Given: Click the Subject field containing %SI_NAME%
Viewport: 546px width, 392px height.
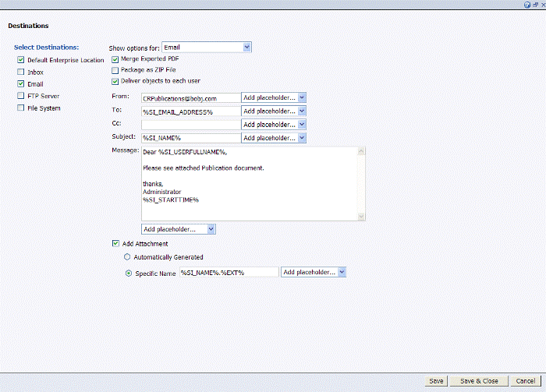Looking at the screenshot, I should 191,138.
